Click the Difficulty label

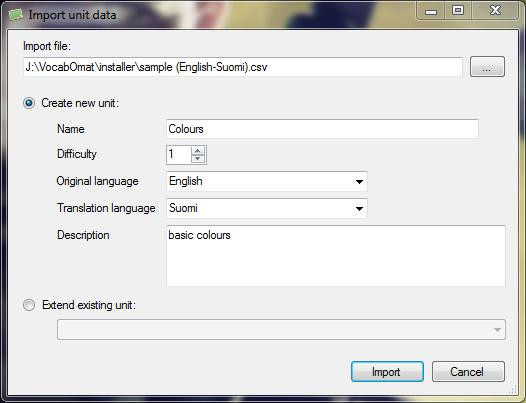click(77, 154)
